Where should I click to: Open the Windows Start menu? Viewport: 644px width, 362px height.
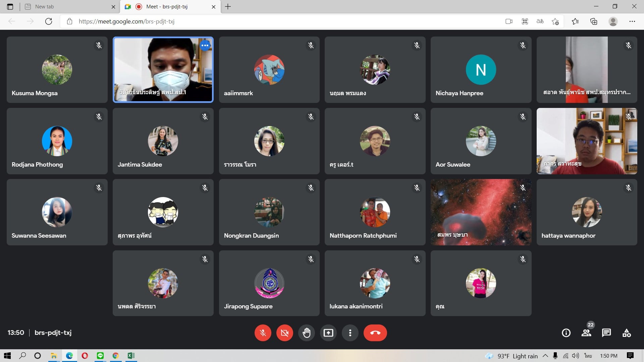tap(7, 356)
